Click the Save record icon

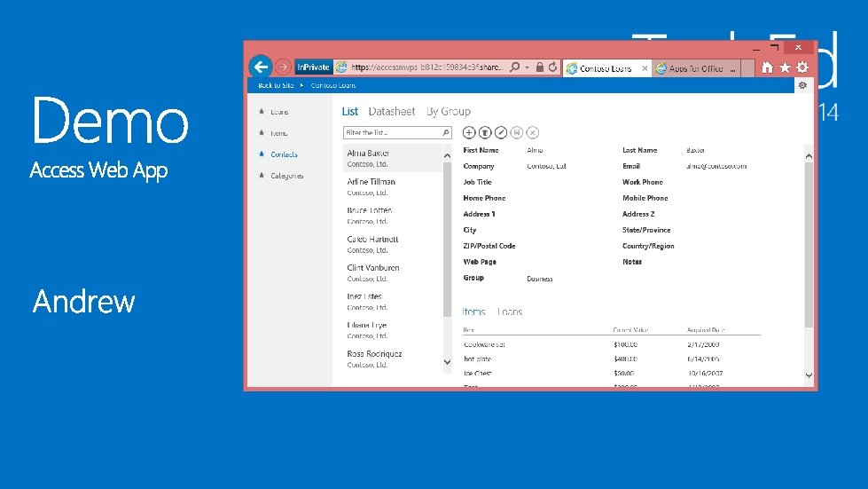click(x=517, y=132)
